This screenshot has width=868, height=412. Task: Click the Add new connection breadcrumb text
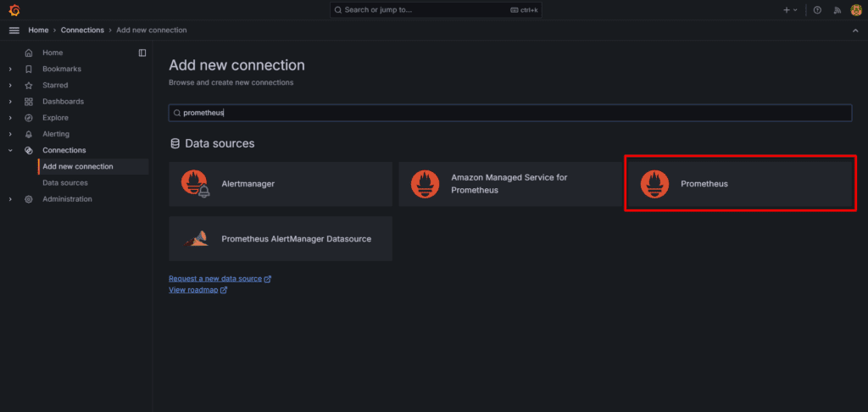click(152, 30)
